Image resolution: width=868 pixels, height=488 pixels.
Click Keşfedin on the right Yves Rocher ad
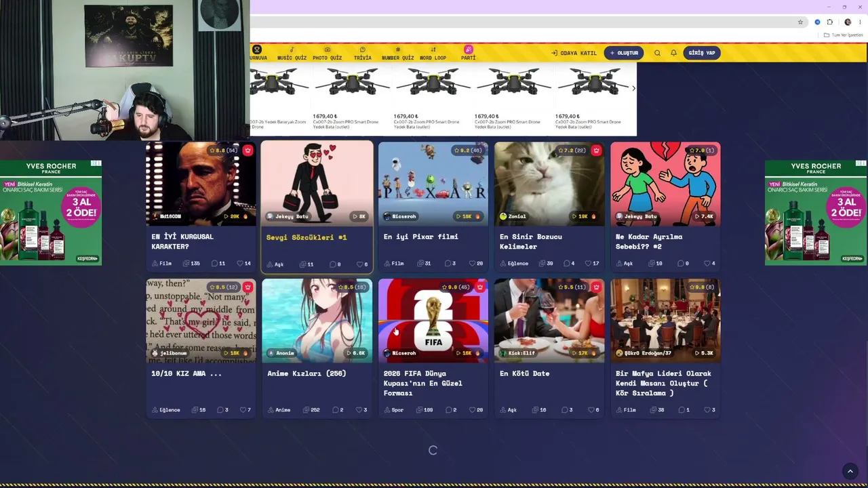[852, 258]
